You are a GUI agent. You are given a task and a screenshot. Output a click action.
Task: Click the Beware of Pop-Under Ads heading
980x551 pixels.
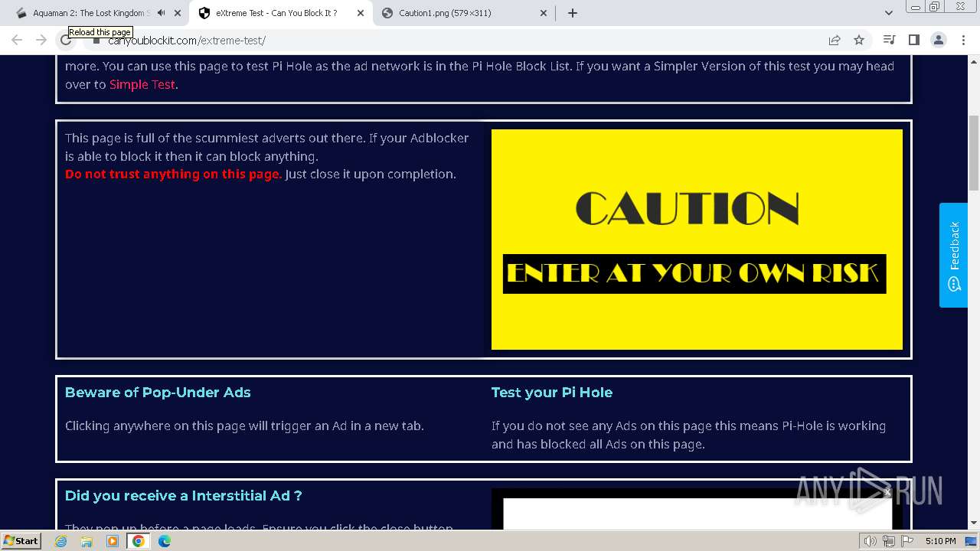pos(158,392)
